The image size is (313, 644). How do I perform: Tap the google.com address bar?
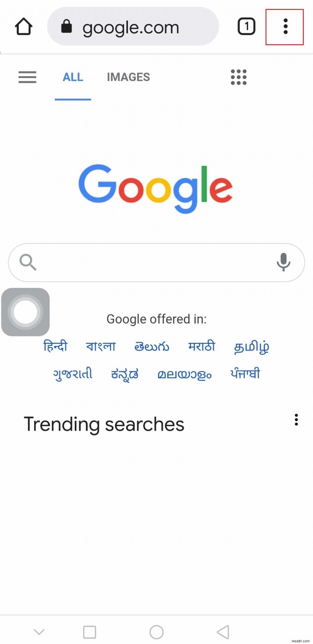point(133,27)
